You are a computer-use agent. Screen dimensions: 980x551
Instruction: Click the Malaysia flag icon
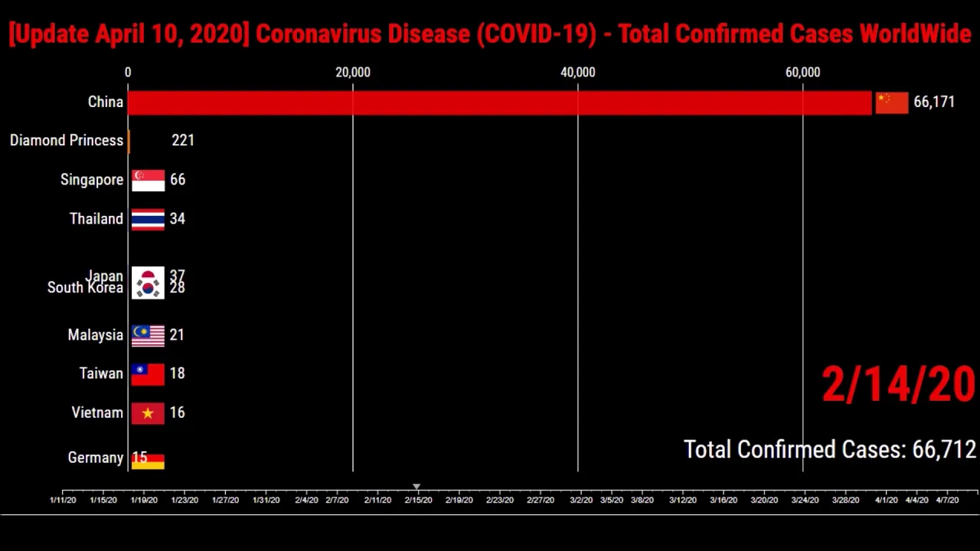pyautogui.click(x=148, y=336)
